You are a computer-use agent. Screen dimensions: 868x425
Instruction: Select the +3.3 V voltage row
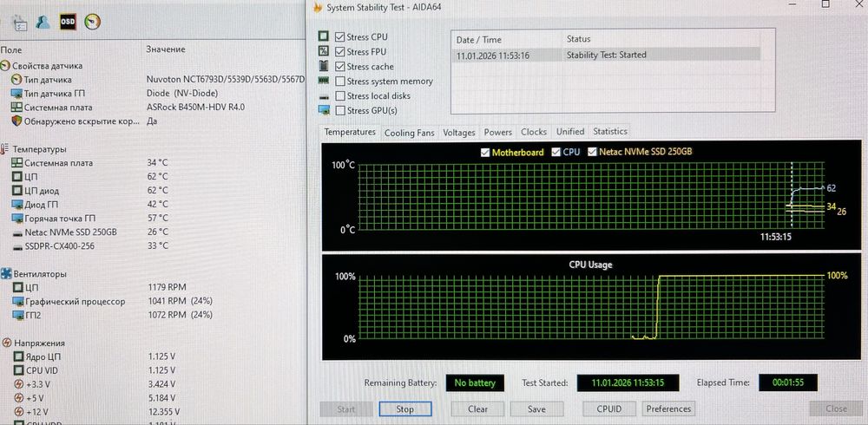[x=152, y=384]
